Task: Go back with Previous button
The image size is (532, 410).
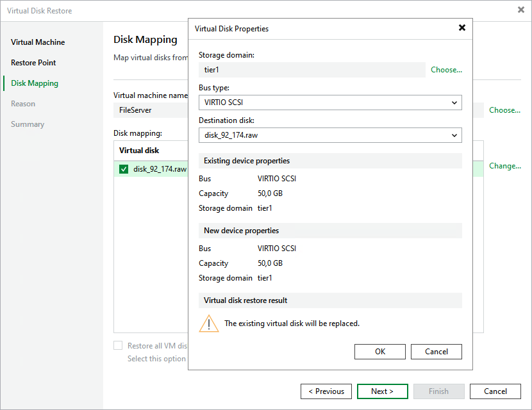Action: 326,391
